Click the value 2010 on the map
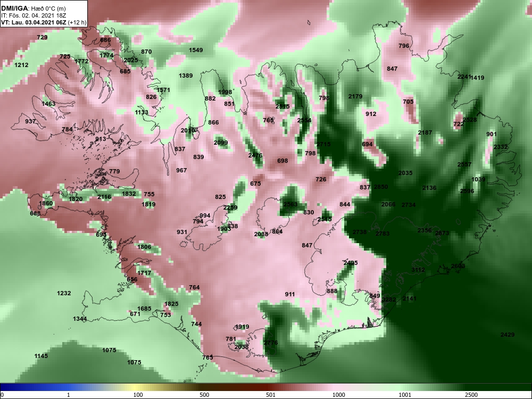The width and height of the screenshot is (532, 399). pyautogui.click(x=188, y=130)
